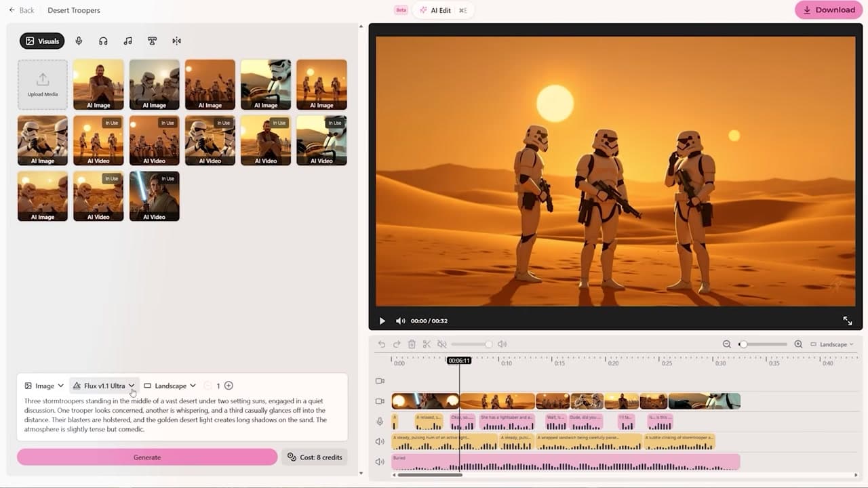Click the timeline horizontal scrollbar
The image size is (868, 488).
pyautogui.click(x=429, y=474)
